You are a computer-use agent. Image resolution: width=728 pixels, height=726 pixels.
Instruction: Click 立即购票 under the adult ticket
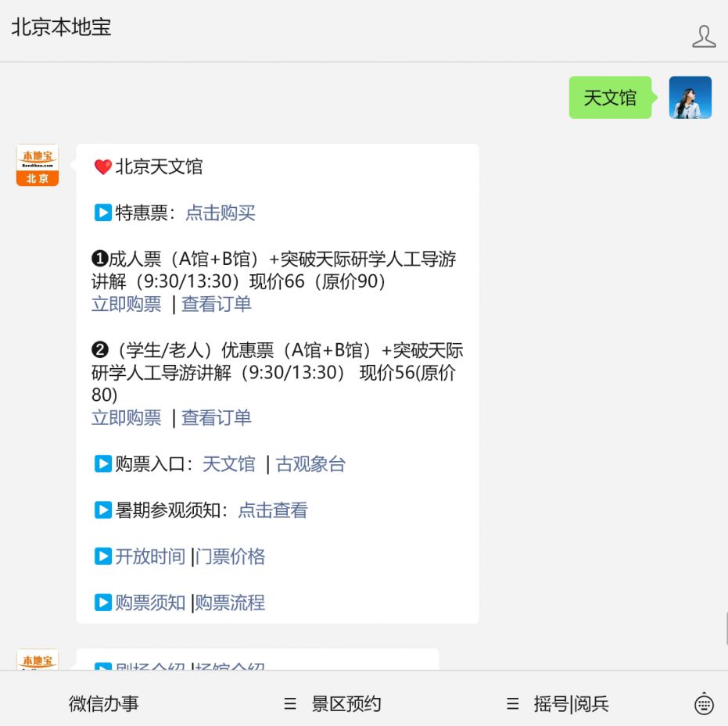(x=126, y=304)
